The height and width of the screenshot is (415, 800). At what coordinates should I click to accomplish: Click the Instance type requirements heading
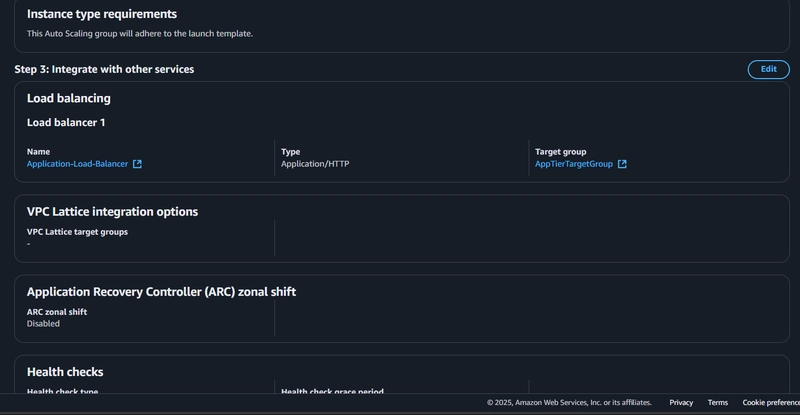[102, 14]
